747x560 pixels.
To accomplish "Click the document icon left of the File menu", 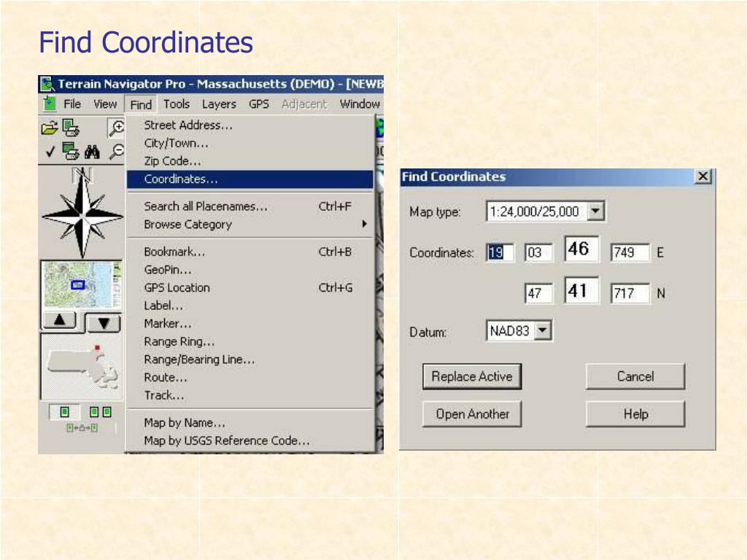I will pos(49,104).
